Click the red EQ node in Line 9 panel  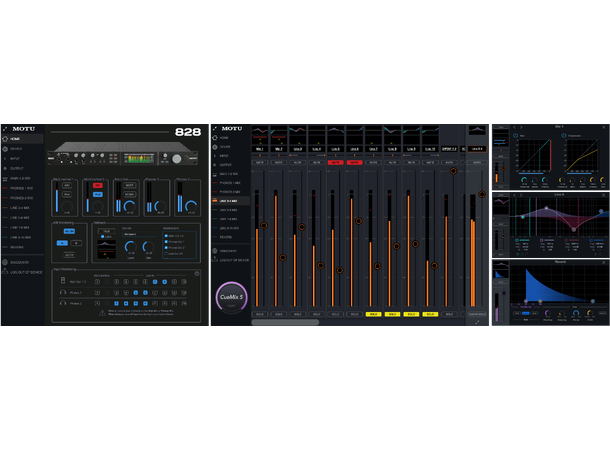[574, 230]
